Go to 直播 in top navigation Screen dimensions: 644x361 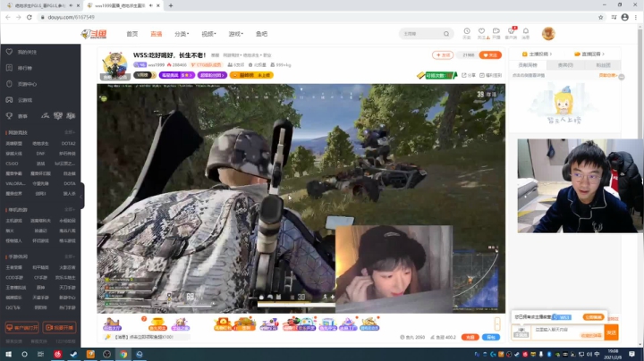point(156,34)
